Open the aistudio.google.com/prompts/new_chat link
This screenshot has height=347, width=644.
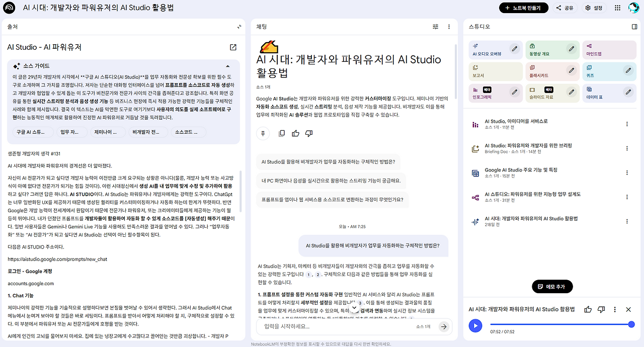pyautogui.click(x=57, y=259)
